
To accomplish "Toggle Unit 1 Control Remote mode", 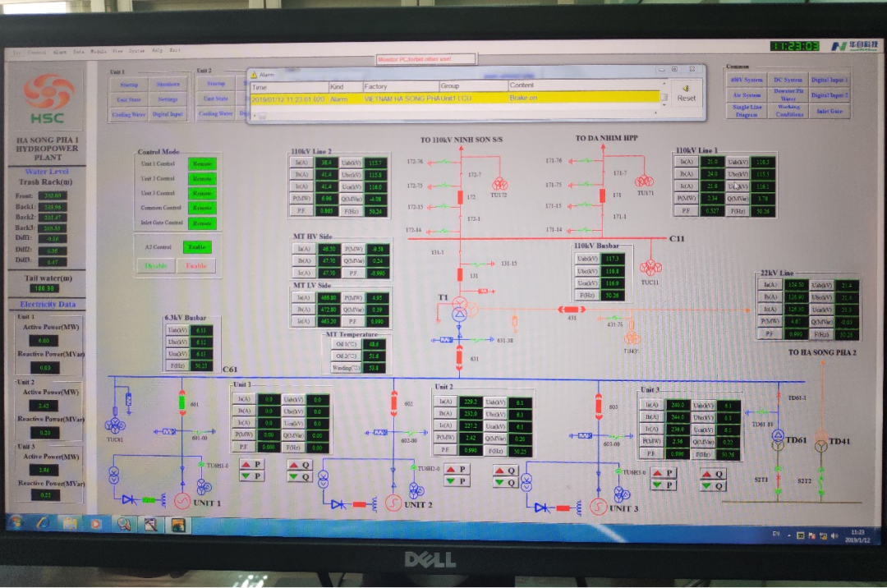I will (202, 163).
